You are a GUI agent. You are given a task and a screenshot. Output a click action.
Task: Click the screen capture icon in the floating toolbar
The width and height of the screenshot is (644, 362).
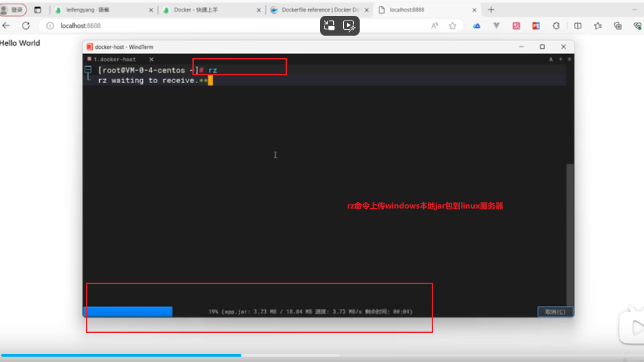329,26
